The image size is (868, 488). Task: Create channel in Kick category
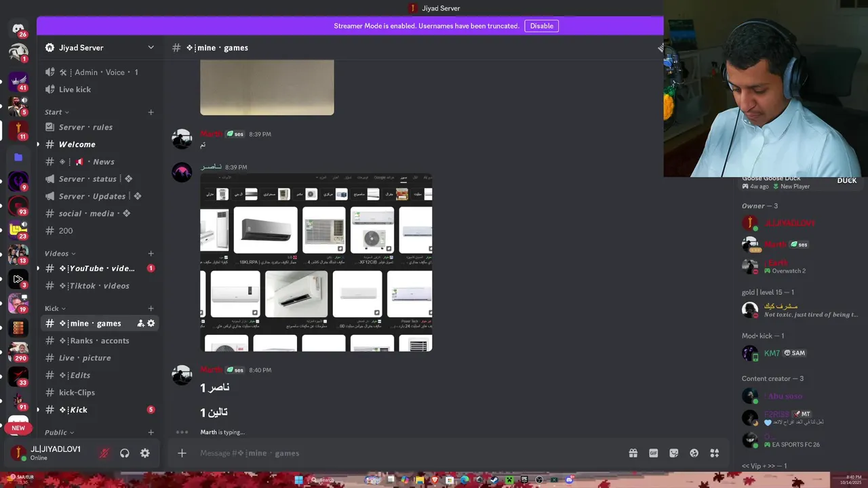(151, 308)
